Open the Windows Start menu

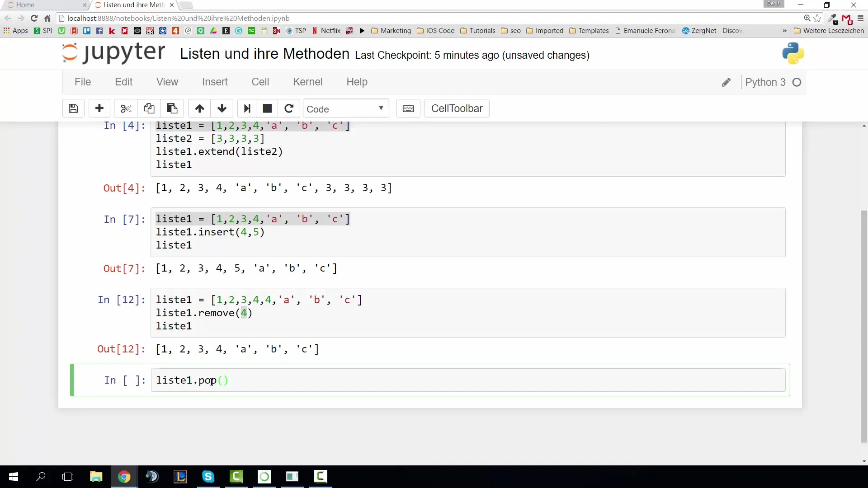click(13, 477)
